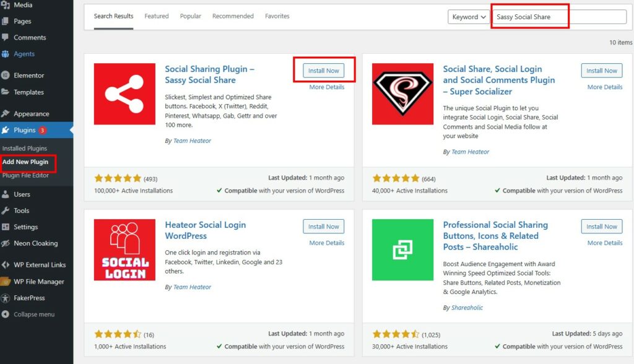Click 'Last Updated: 5 days ago' text

587,334
